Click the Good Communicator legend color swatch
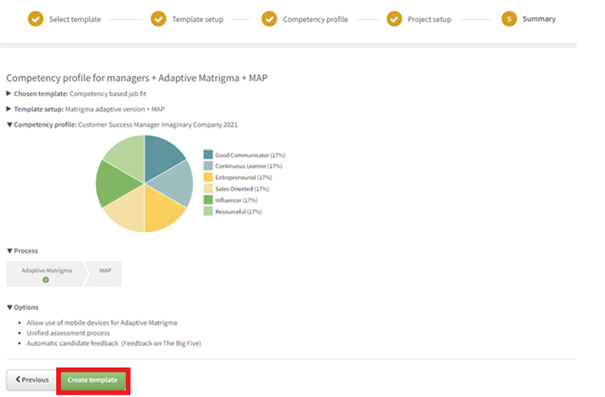 click(x=208, y=155)
